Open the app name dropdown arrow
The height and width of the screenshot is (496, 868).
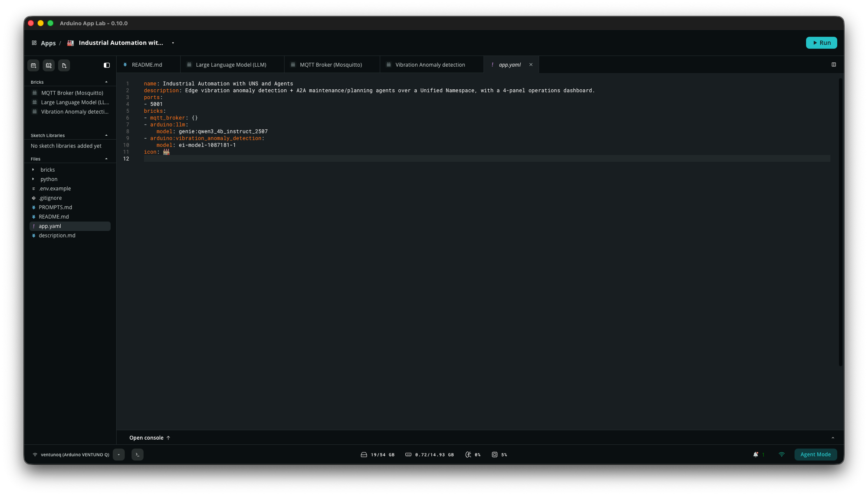[173, 43]
